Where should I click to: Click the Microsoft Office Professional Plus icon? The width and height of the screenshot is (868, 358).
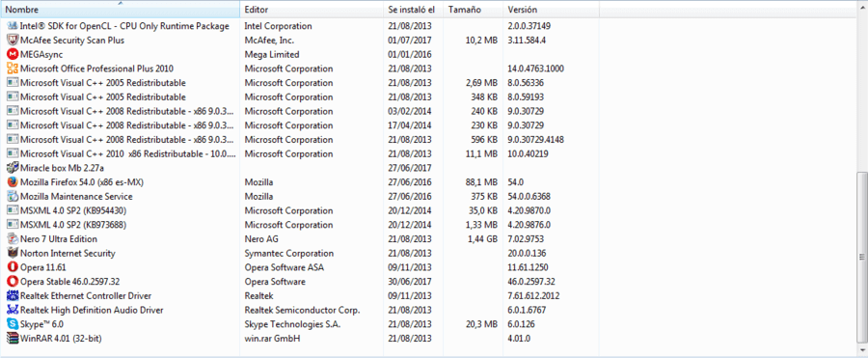(x=13, y=69)
